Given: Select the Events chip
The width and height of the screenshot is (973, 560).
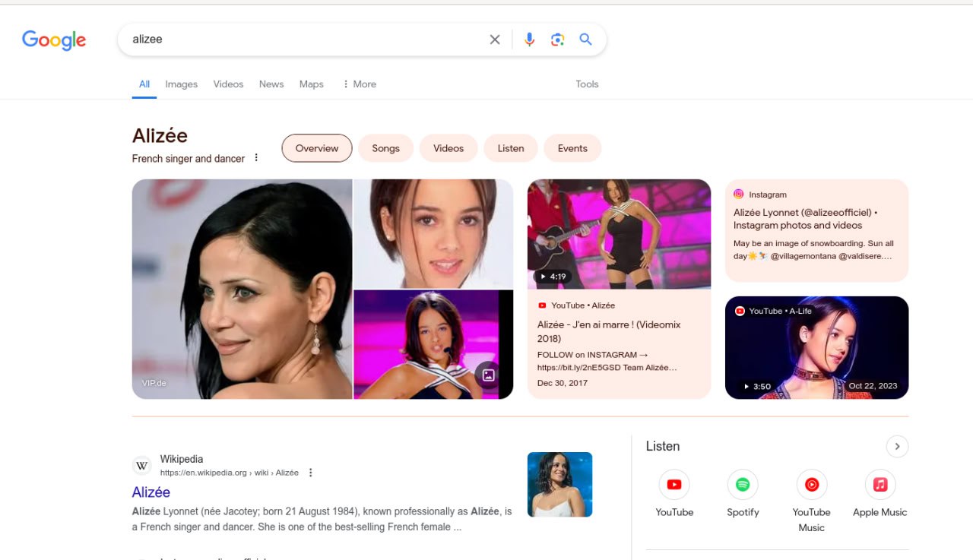Looking at the screenshot, I should (x=572, y=148).
